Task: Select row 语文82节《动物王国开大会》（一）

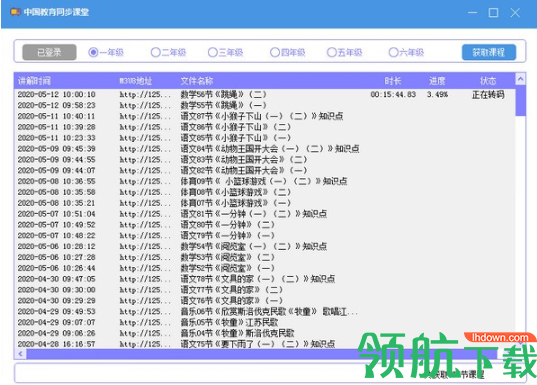Action: [x=265, y=170]
